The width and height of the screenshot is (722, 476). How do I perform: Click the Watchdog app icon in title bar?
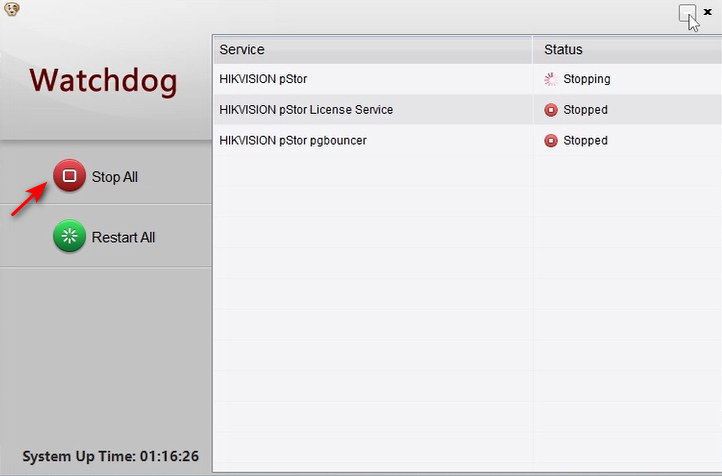pos(9,9)
